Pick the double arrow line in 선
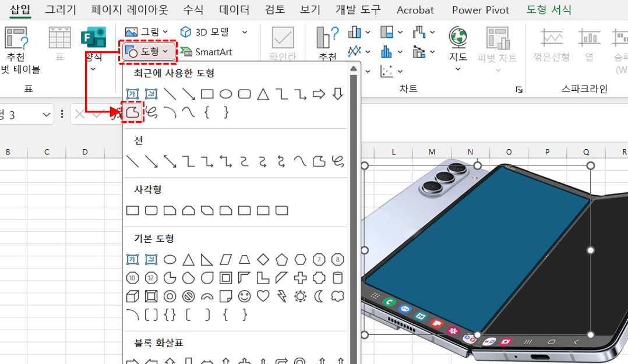 point(170,161)
